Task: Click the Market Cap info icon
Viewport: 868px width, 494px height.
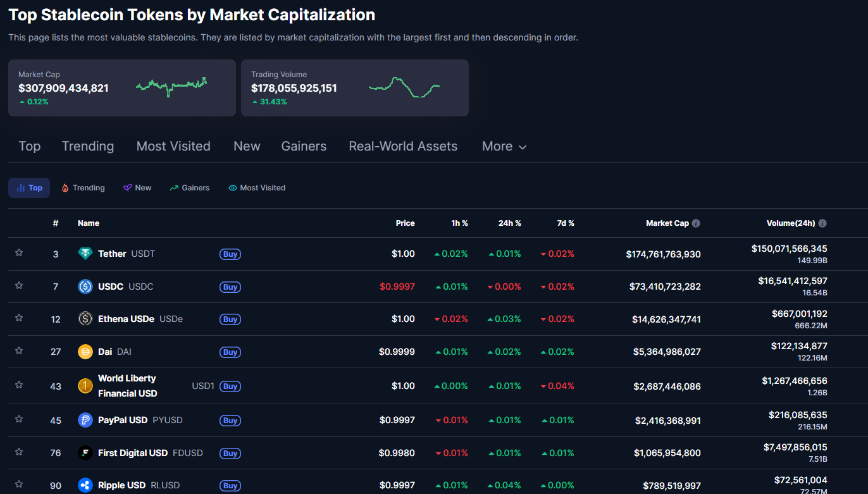Action: (x=696, y=223)
